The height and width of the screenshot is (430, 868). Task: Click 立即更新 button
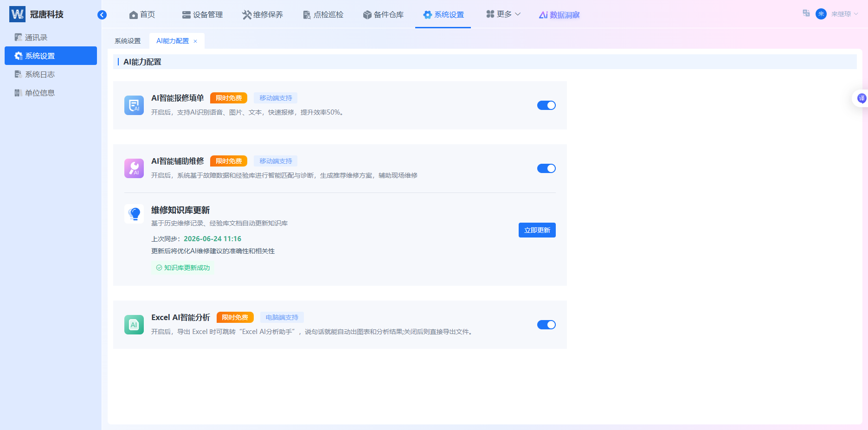[537, 230]
